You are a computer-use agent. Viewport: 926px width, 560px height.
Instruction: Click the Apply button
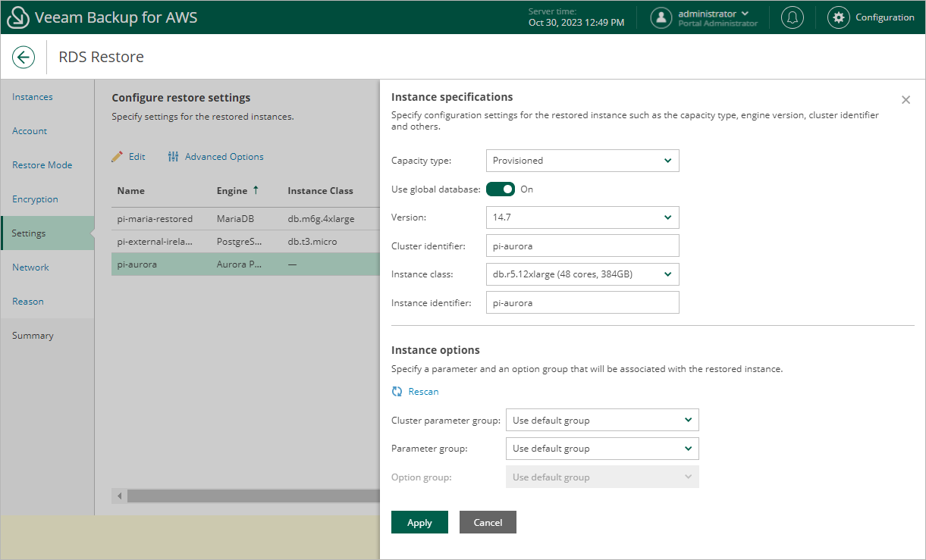[x=419, y=522]
